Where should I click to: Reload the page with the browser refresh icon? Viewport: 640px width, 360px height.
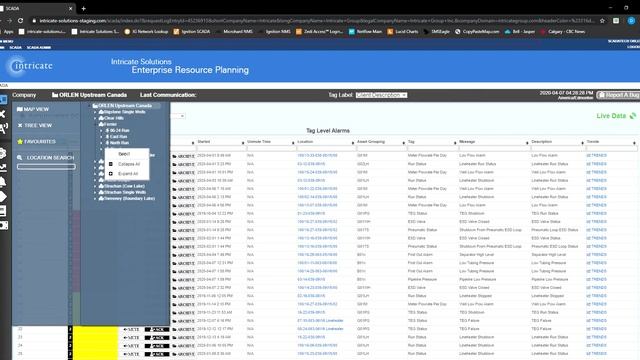tap(20, 20)
